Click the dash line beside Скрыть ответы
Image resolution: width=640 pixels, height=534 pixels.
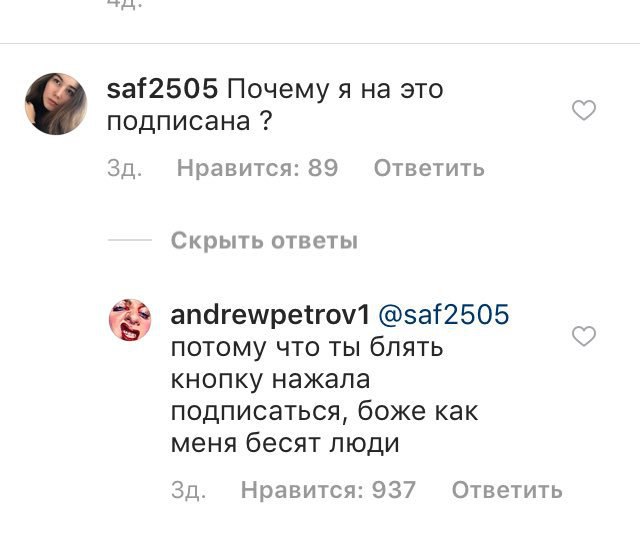click(130, 240)
